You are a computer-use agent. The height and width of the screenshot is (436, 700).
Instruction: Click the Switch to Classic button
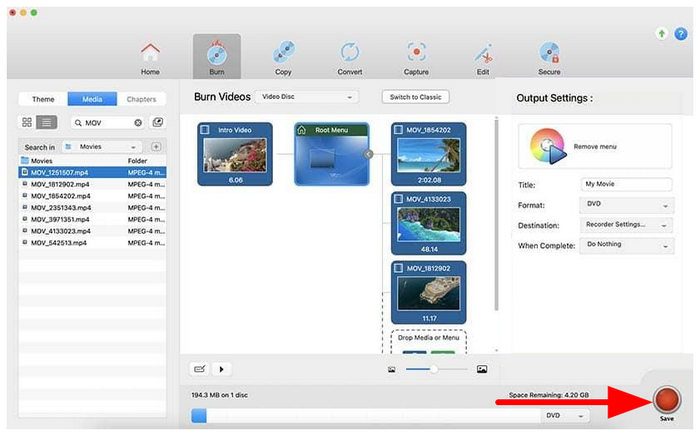pos(415,97)
